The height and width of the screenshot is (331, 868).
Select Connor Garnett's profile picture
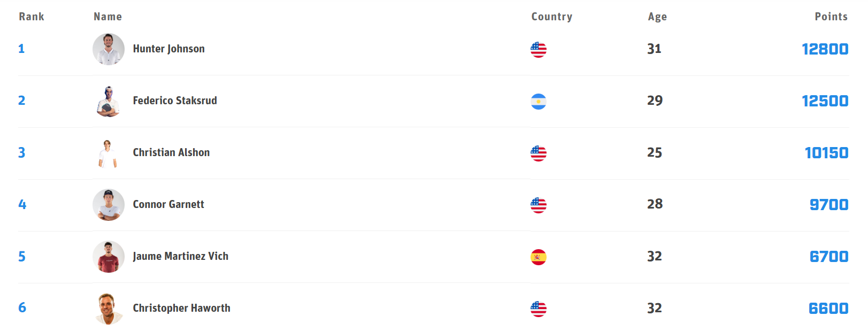pos(109,205)
